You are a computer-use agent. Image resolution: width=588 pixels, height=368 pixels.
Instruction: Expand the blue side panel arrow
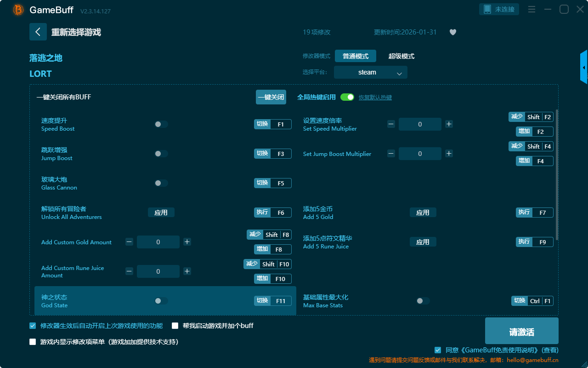[x=584, y=68]
